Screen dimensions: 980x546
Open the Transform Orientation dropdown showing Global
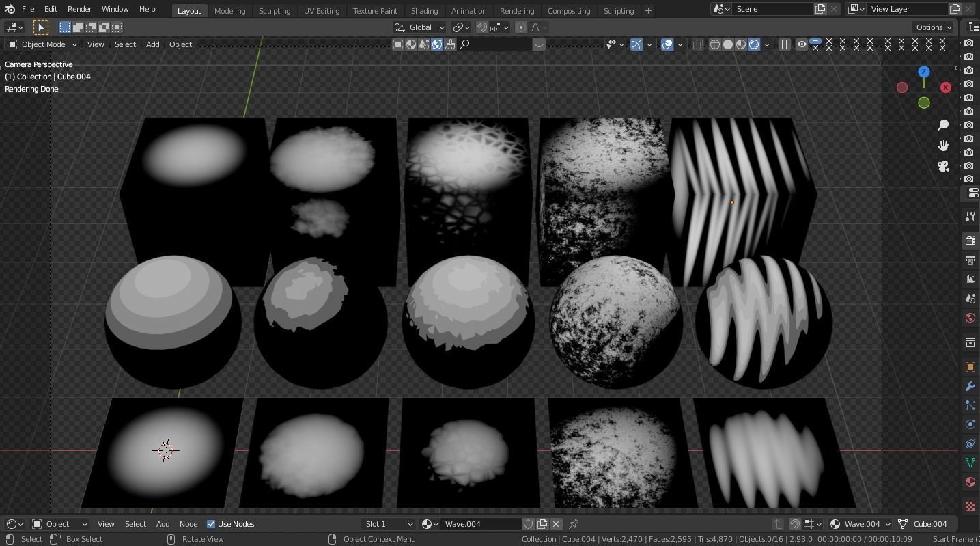pyautogui.click(x=421, y=27)
